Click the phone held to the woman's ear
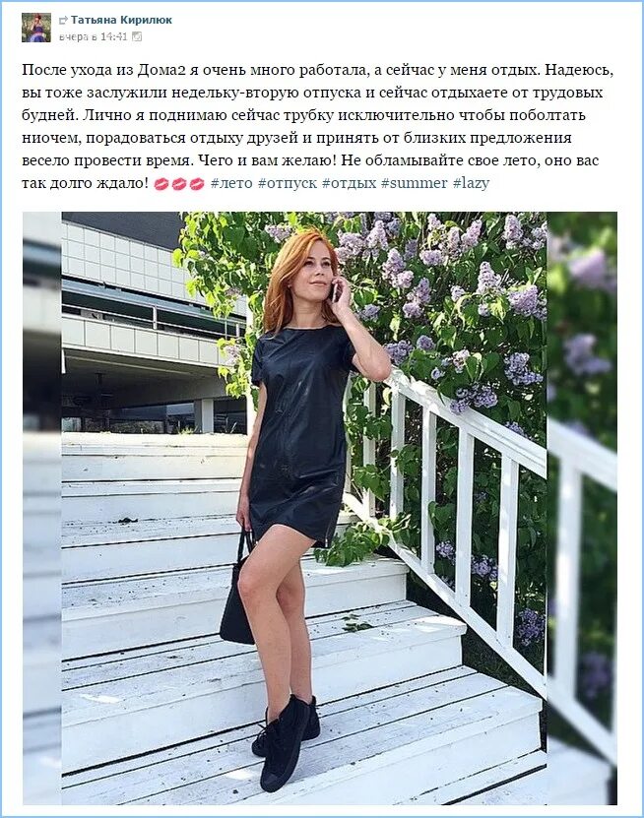 coord(337,290)
